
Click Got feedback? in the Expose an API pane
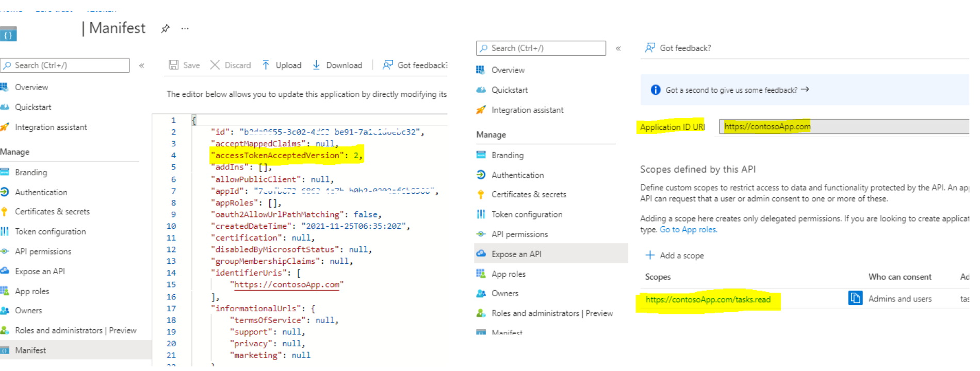click(678, 48)
